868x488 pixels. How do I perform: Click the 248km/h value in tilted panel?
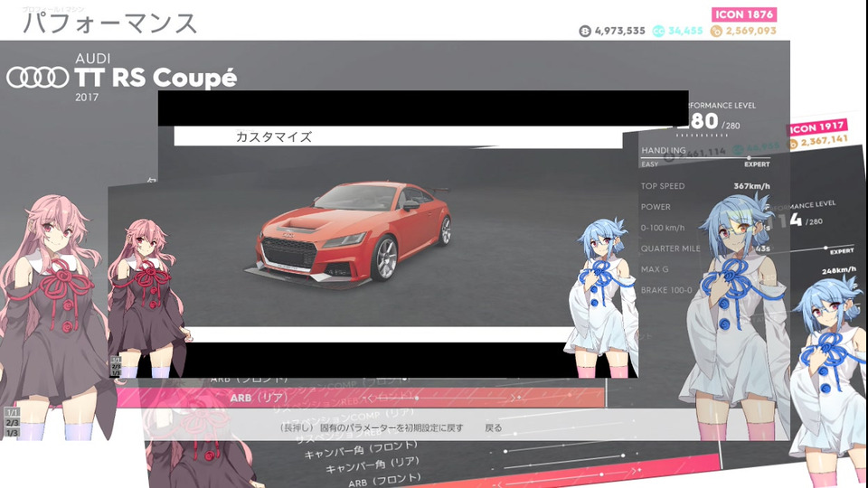click(839, 270)
